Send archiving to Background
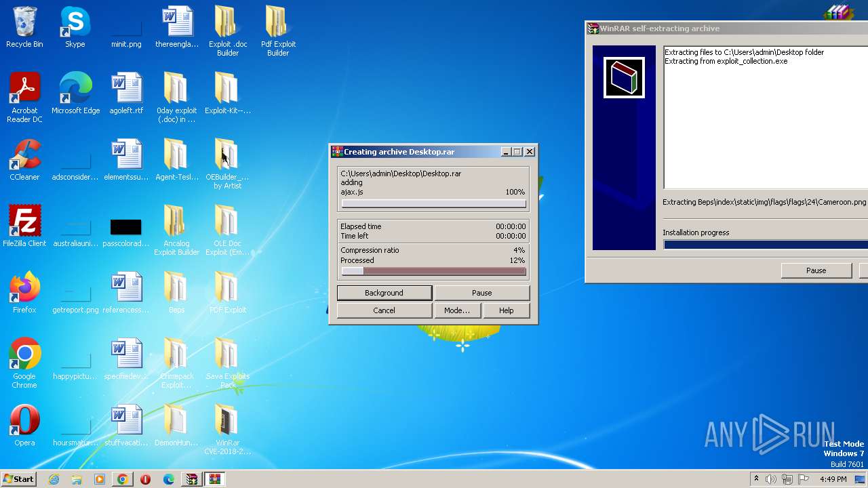This screenshot has height=488, width=868. [x=384, y=293]
